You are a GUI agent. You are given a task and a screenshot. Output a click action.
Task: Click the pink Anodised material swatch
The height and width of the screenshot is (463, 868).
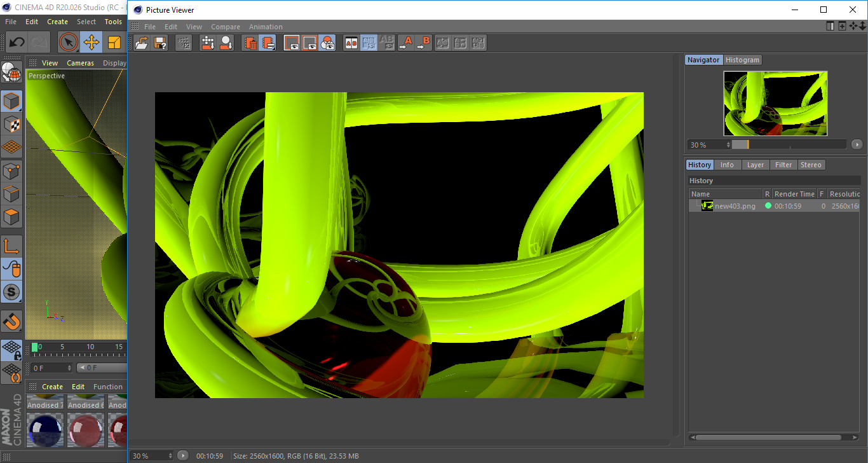point(85,431)
